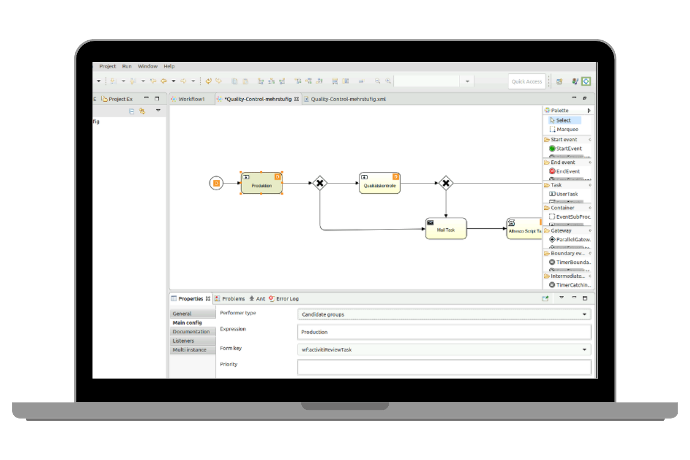
Task: Open the Performer type dropdown
Action: [x=444, y=314]
